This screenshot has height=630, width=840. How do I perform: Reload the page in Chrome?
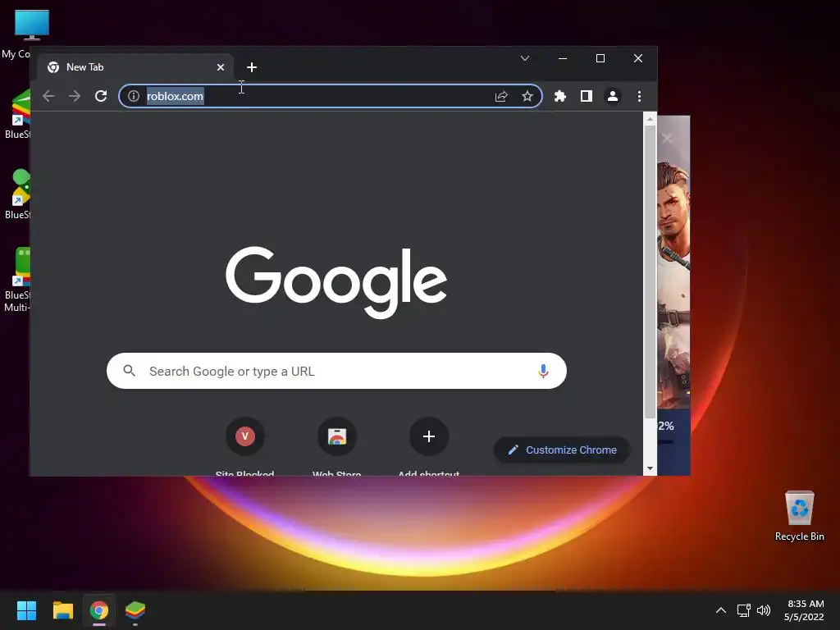pos(101,96)
